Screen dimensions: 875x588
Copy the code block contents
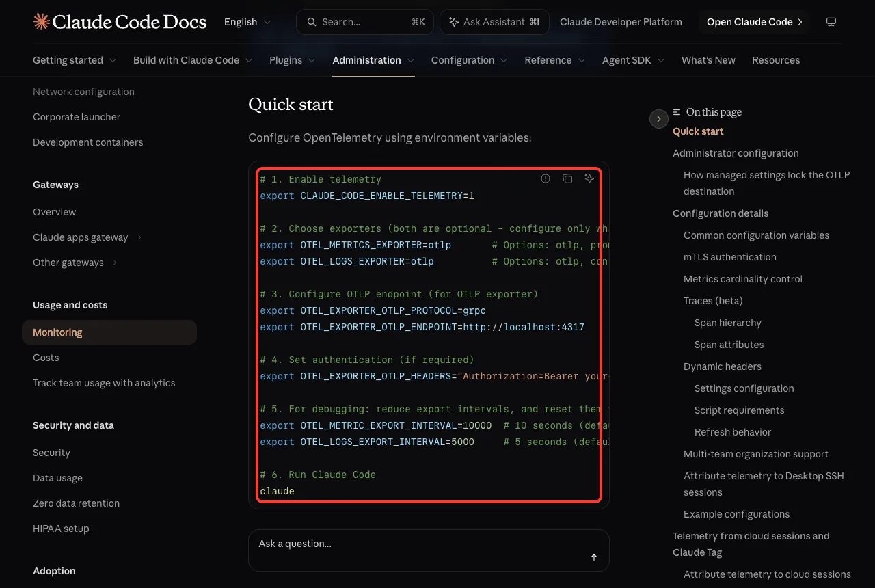(567, 178)
